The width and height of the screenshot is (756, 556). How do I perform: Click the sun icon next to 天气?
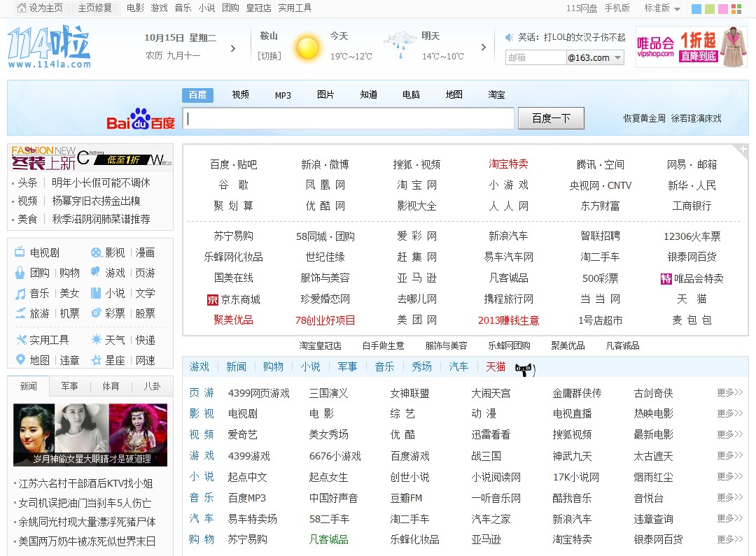97,339
